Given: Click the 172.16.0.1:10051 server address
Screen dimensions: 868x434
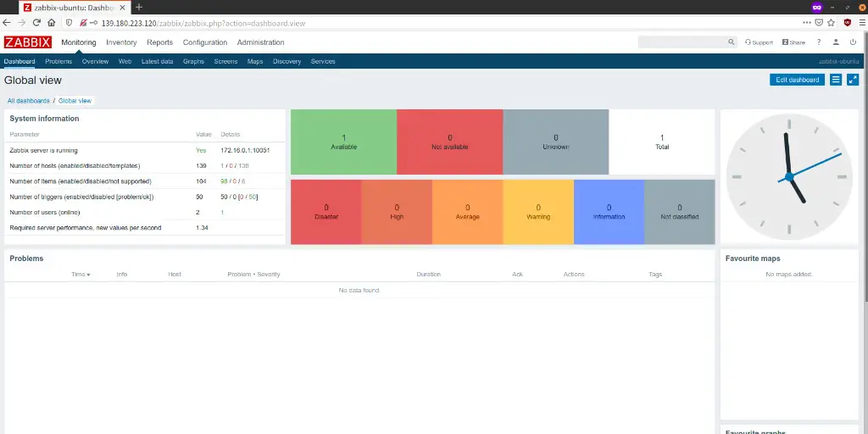Looking at the screenshot, I should point(245,151).
